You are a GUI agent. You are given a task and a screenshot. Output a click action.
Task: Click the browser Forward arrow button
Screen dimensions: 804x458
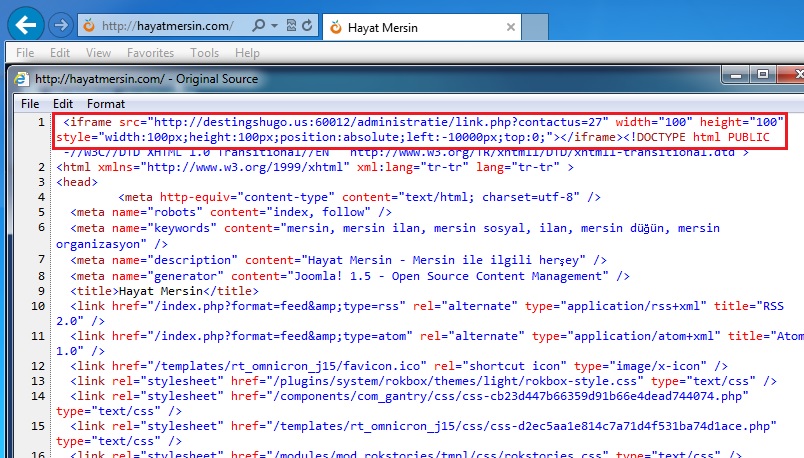pos(60,24)
